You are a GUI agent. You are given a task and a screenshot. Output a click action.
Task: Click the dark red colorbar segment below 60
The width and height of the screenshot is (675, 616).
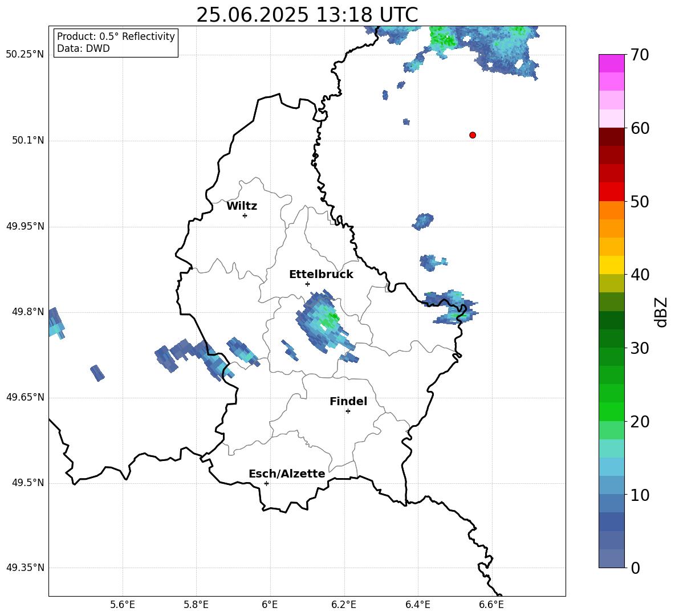click(612, 137)
